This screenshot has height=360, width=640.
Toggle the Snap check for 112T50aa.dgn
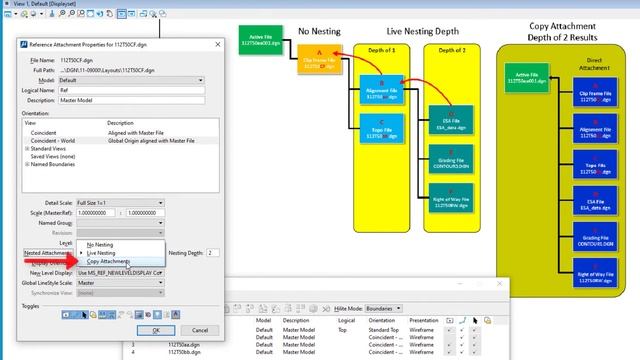462,344
